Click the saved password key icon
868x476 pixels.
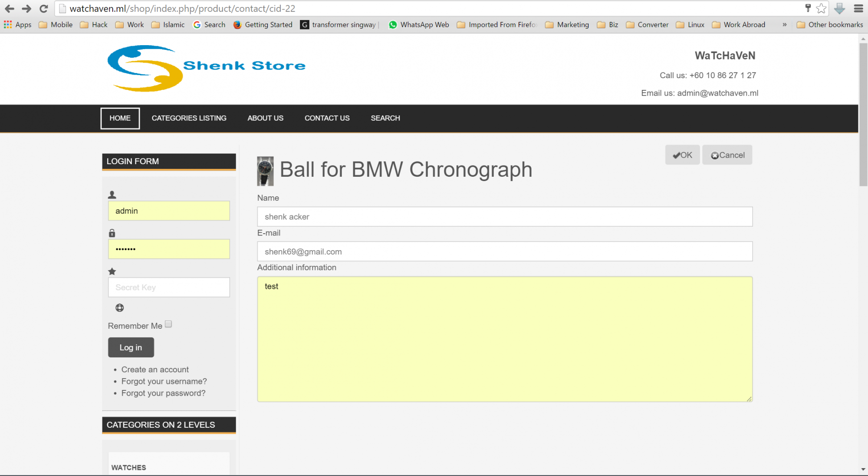coord(808,8)
